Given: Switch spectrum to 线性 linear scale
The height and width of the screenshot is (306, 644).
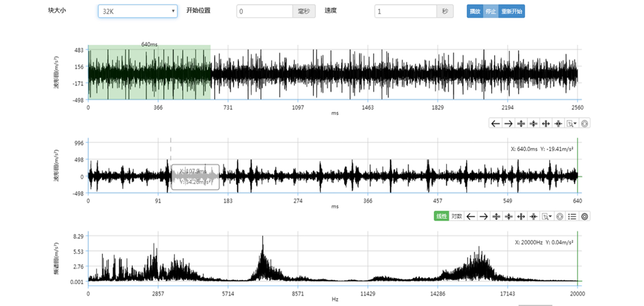Looking at the screenshot, I should [441, 216].
